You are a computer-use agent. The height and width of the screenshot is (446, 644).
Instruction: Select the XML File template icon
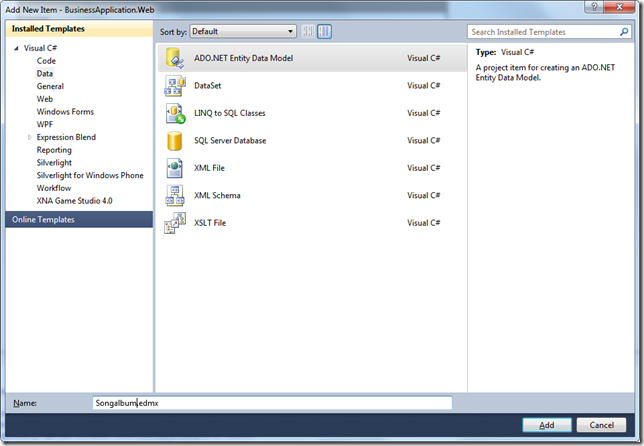point(175,168)
